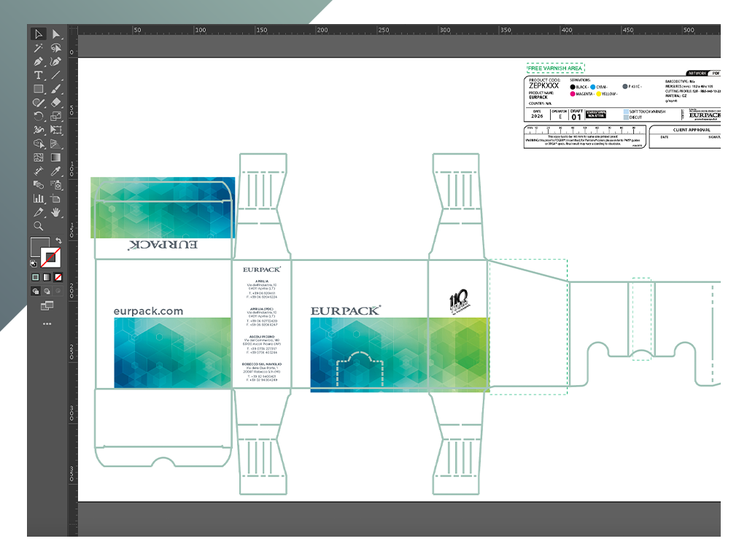Select the Pen tool
The image size is (747, 560).
pos(39,62)
